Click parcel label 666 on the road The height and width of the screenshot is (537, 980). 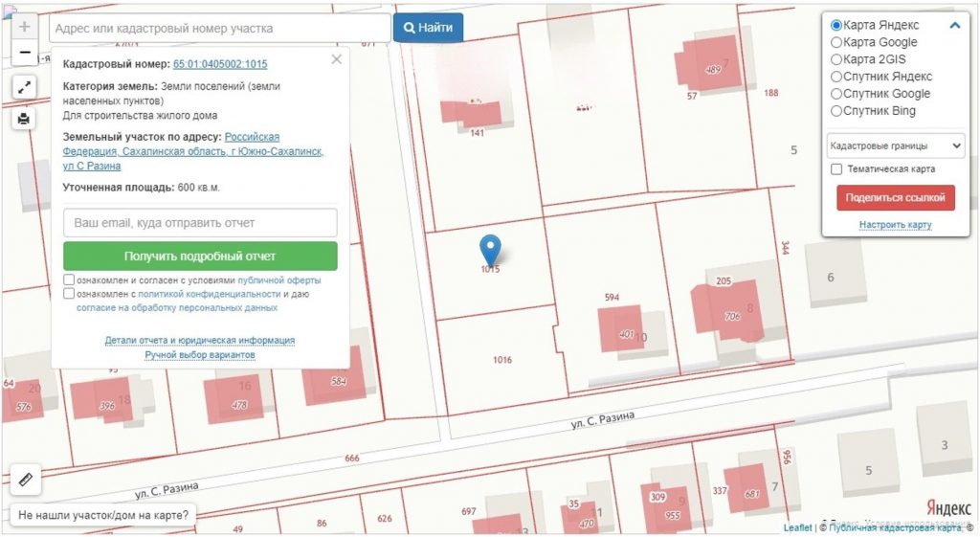click(352, 458)
